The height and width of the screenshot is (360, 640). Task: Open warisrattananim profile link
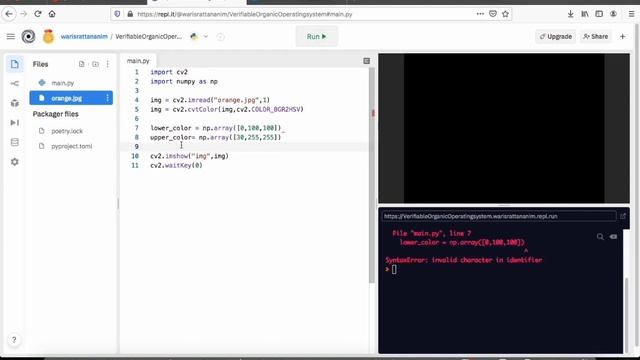pos(84,37)
